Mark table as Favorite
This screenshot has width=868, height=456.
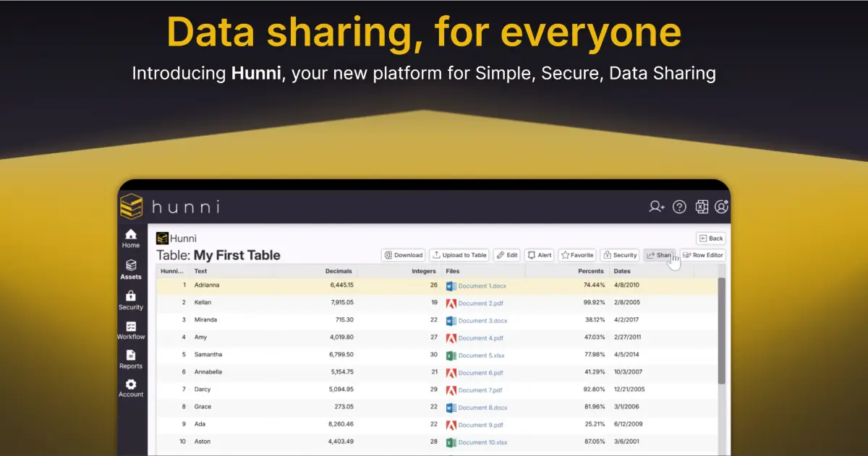pos(577,255)
